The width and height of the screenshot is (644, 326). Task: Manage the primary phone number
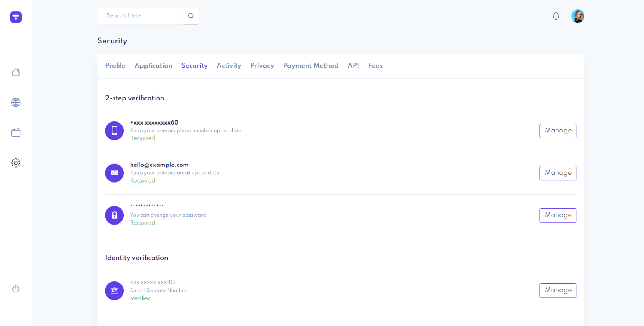[x=558, y=131]
